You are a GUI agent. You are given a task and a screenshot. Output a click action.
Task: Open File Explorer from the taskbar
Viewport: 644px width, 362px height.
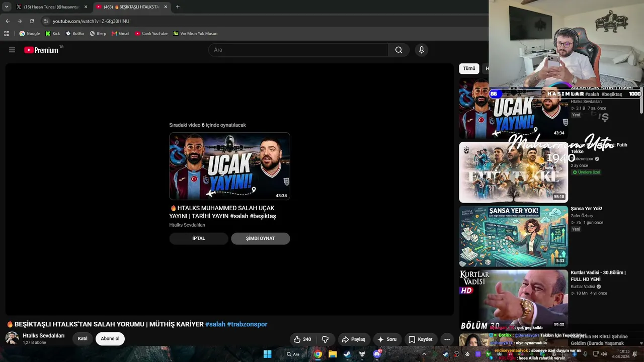click(333, 354)
